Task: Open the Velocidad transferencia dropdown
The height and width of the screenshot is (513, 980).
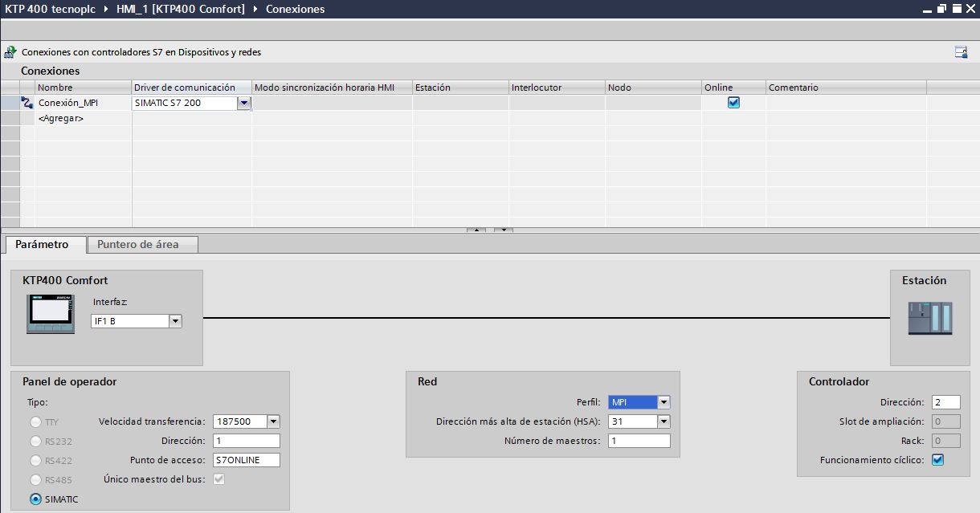Action: pyautogui.click(x=272, y=421)
